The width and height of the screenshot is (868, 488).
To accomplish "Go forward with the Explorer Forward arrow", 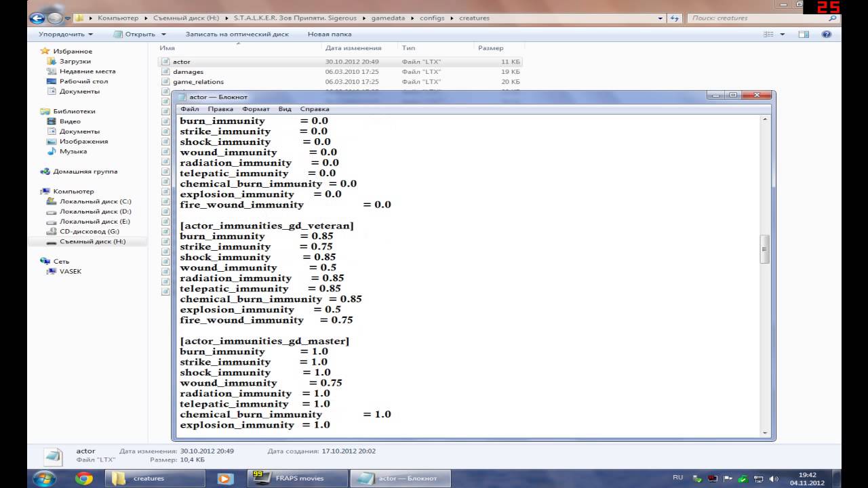I will coord(54,18).
